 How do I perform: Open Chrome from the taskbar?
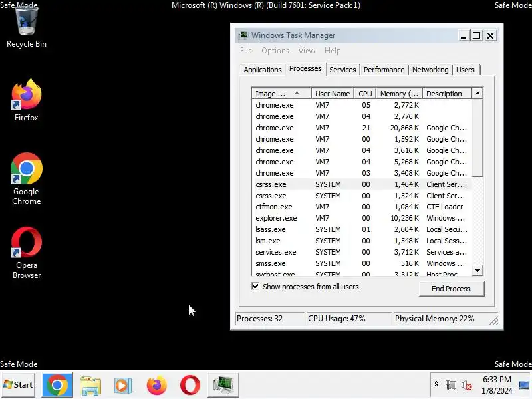click(x=57, y=385)
